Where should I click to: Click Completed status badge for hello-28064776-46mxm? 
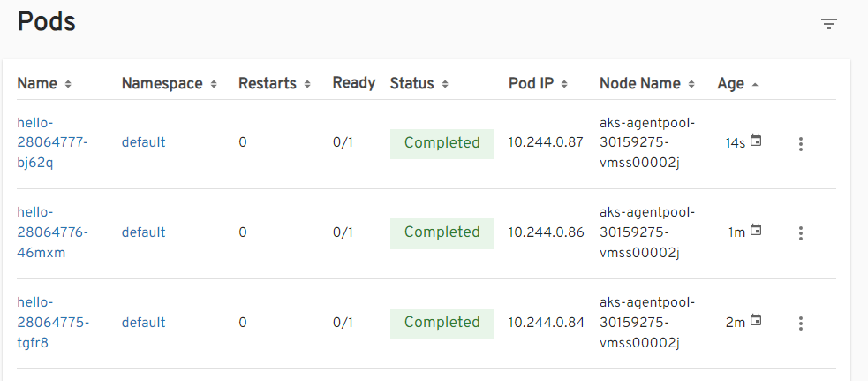pos(442,232)
